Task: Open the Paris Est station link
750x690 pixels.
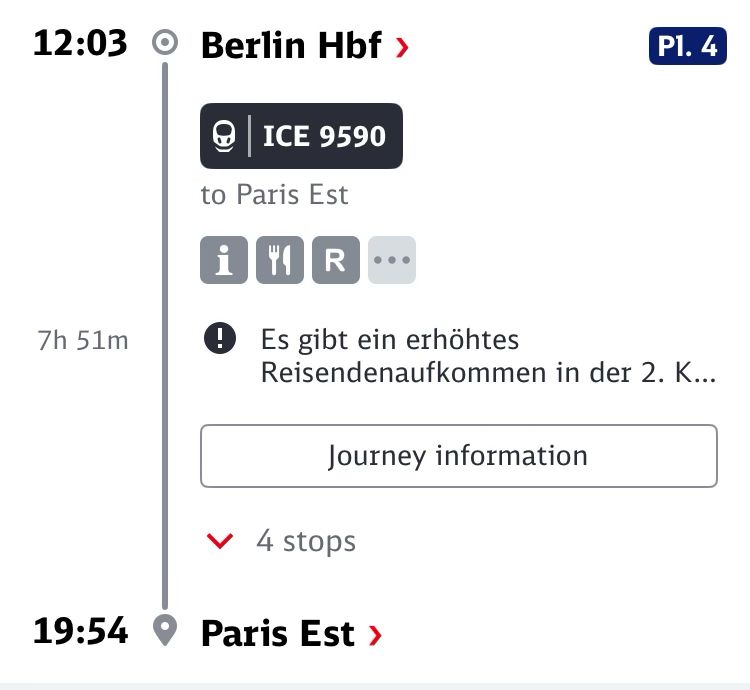Action: (278, 634)
